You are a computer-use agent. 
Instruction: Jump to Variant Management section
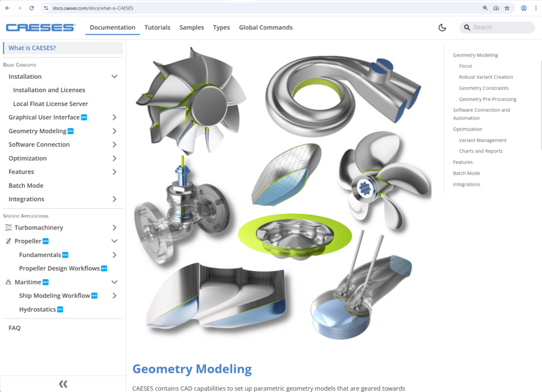coord(483,140)
